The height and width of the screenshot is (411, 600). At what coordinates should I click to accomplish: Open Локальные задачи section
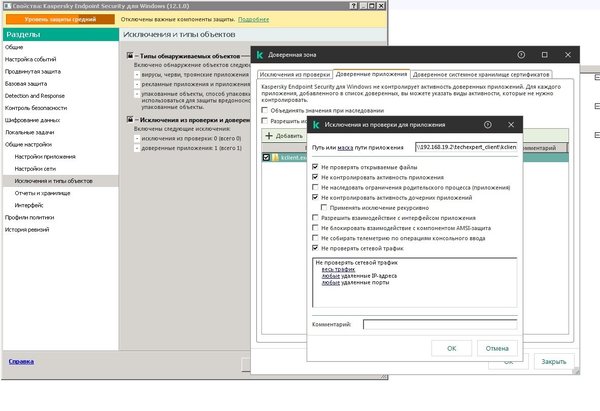(x=29, y=132)
